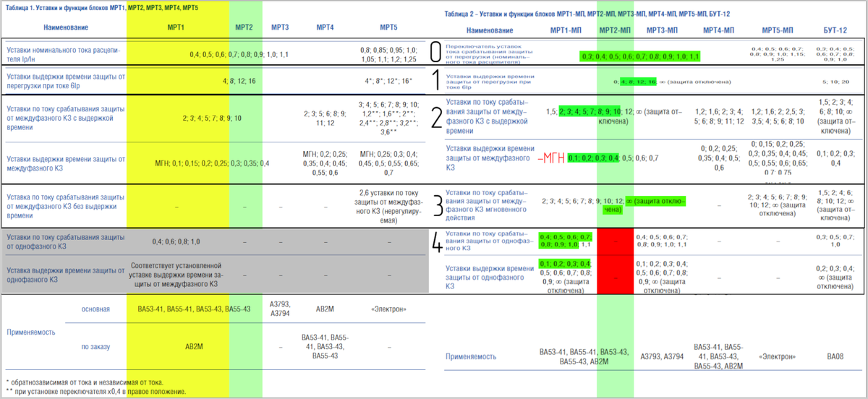Click Table 1 cell 'А3793, А3794'
Viewport: 868px width, 399px height.
(281, 309)
